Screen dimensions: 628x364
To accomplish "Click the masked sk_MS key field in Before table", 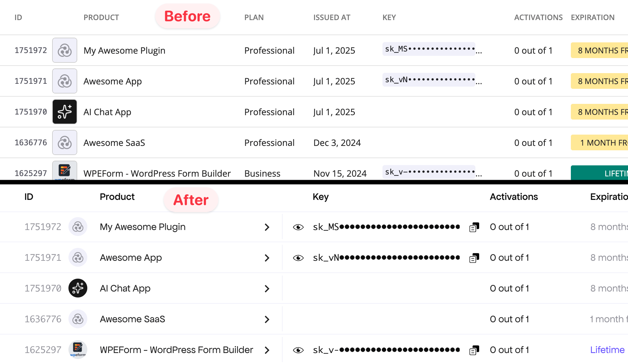I will [x=429, y=49].
